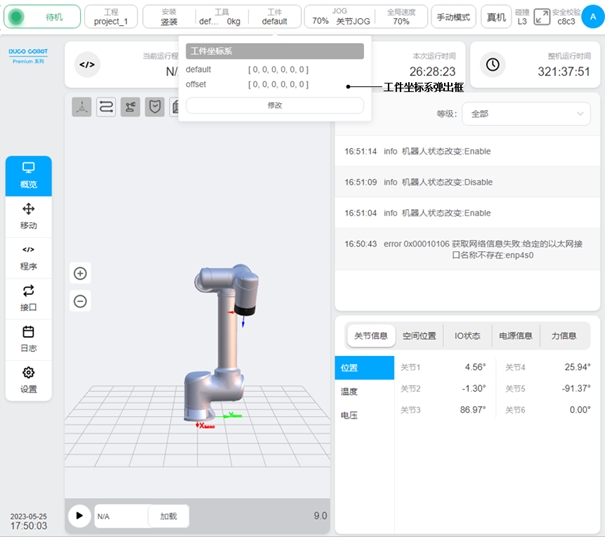
Task: Expand the 等级 log level dropdown
Action: [x=525, y=114]
